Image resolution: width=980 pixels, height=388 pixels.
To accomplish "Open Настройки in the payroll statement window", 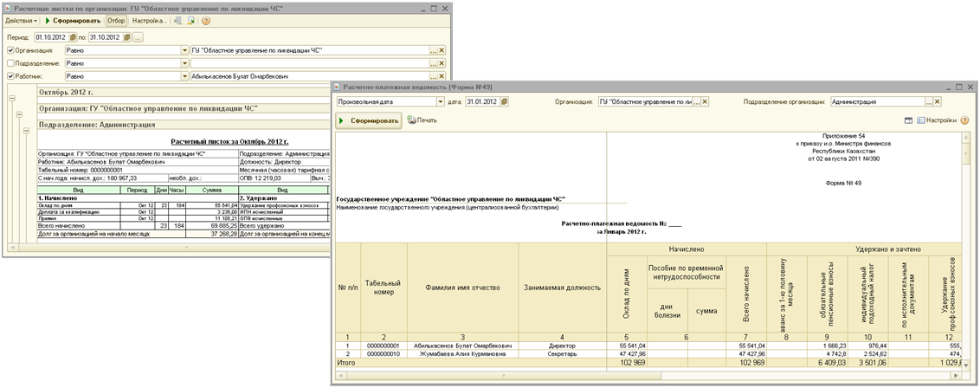I will click(936, 120).
